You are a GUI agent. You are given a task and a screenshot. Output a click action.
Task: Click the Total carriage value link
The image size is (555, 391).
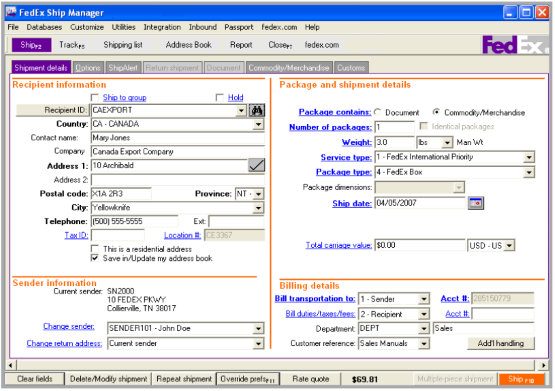click(339, 245)
